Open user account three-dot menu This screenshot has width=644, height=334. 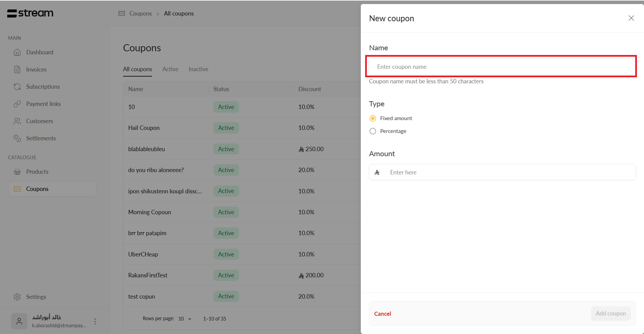coord(95,322)
